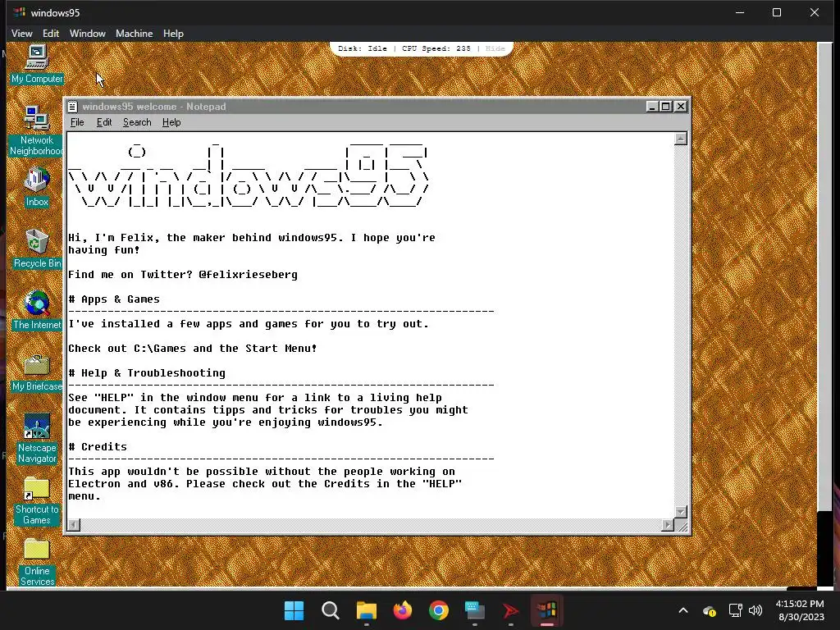Launch Firefox from the taskbar
Viewport: 840px width, 630px height.
pyautogui.click(x=402, y=610)
